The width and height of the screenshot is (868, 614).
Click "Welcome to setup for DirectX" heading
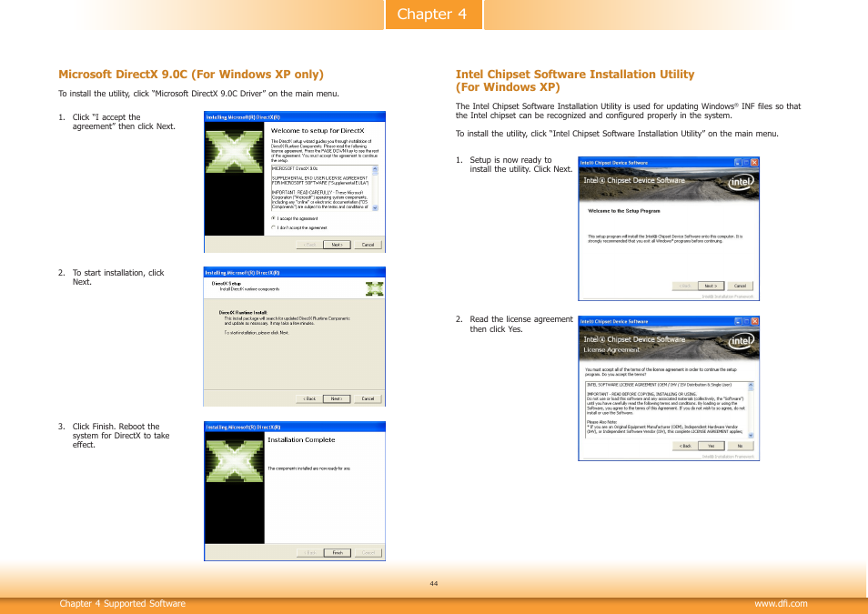[x=318, y=131]
